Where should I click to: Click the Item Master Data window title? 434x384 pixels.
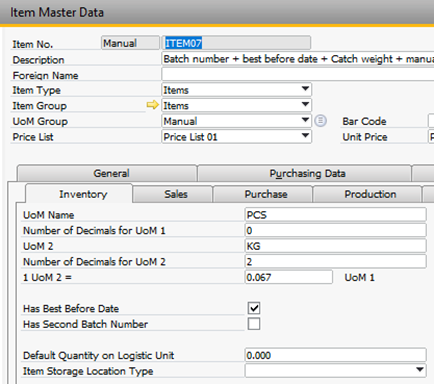pos(57,13)
